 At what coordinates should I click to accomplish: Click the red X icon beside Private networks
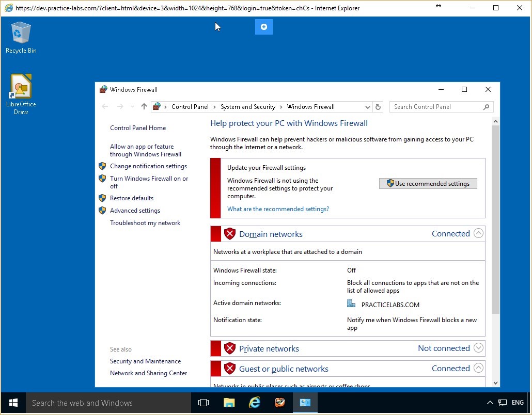(230, 348)
